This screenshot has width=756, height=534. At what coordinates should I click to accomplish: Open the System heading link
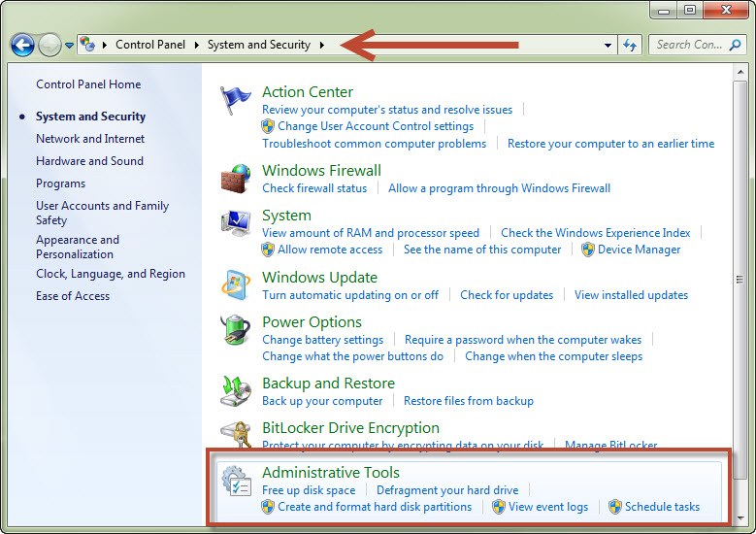coord(286,216)
